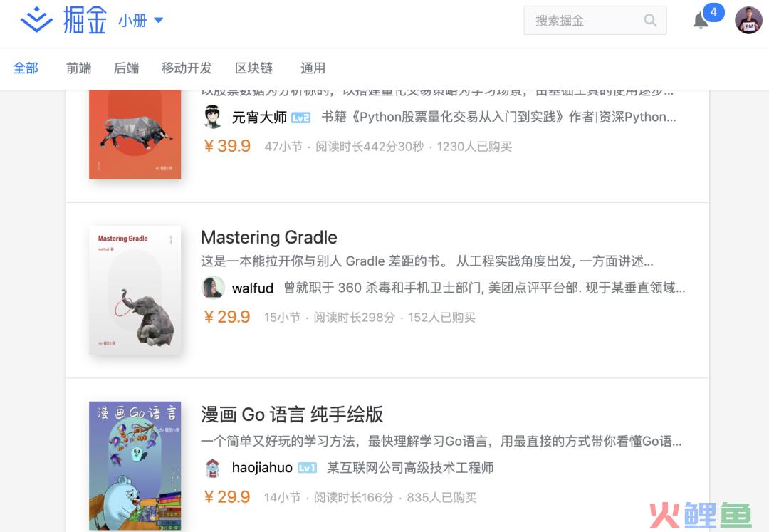Select the 全部 category tab
The image size is (769, 532).
pyautogui.click(x=26, y=68)
